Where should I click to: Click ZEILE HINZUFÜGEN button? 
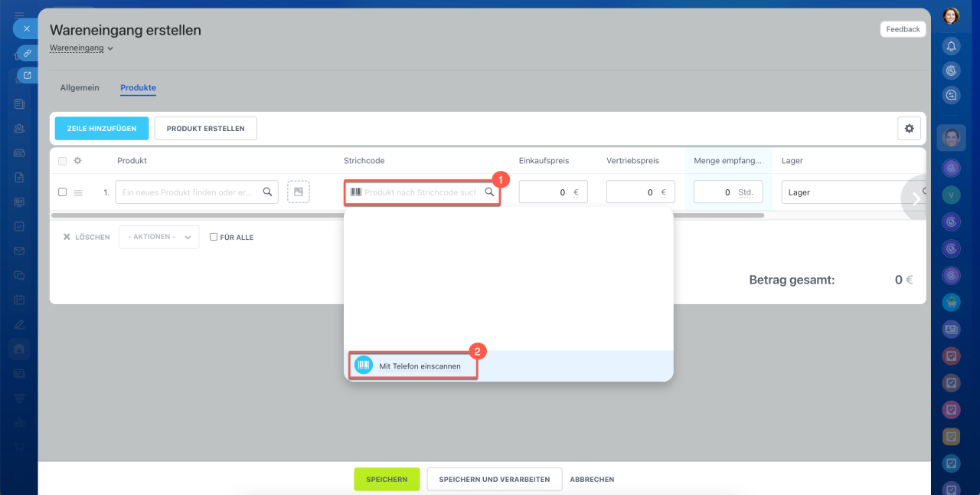pyautogui.click(x=102, y=129)
